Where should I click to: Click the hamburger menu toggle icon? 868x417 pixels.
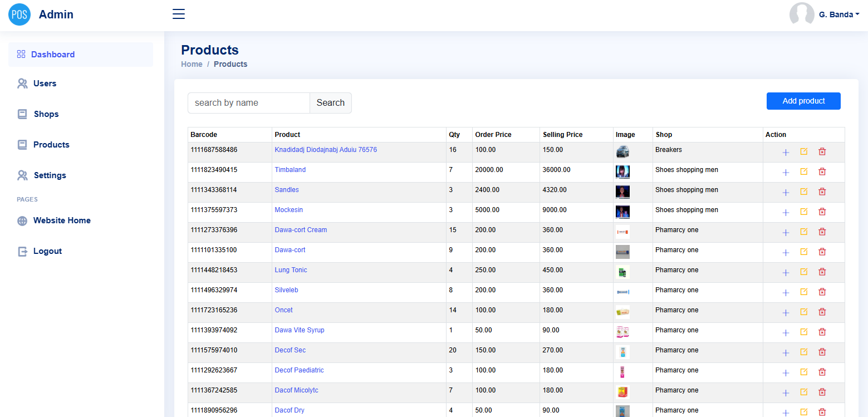179,14
